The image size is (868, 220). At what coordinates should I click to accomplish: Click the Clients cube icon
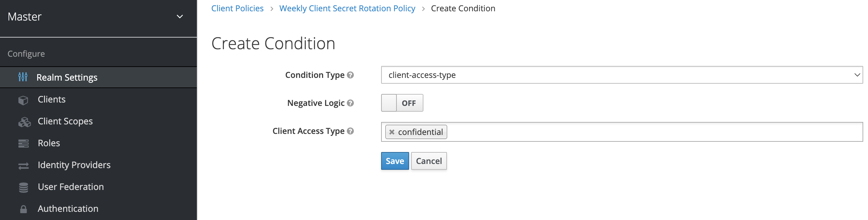click(23, 100)
